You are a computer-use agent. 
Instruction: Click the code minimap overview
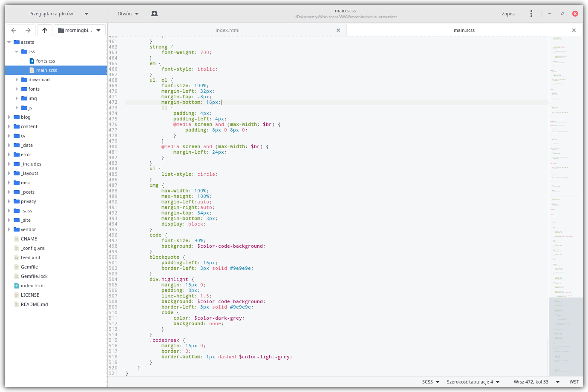565,170
